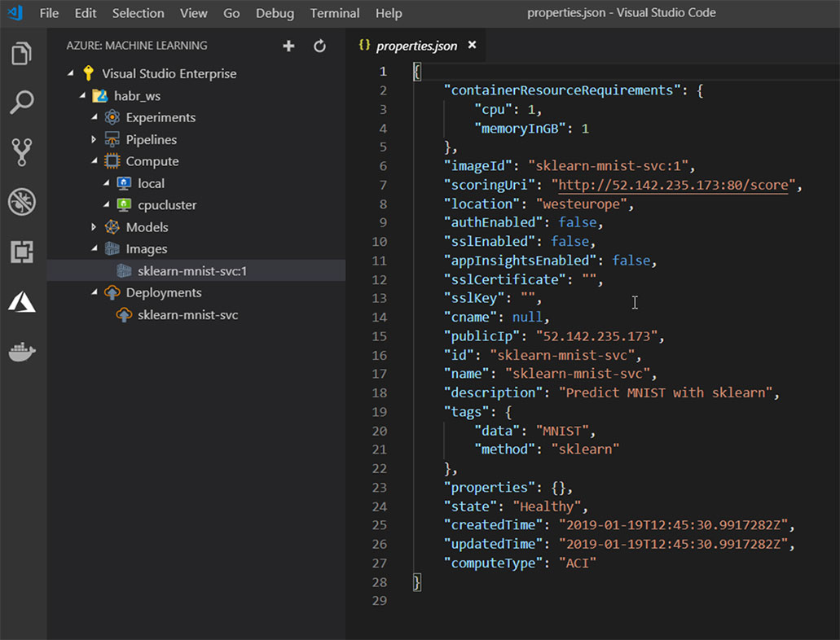840x640 pixels.
Task: Close the properties.json tab
Action: [x=472, y=46]
